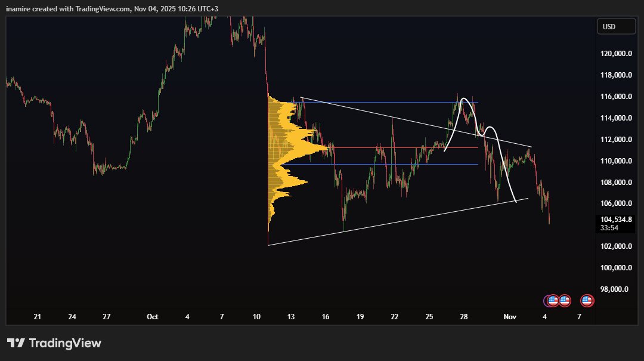Click the current price label 104,534.8

pos(615,219)
